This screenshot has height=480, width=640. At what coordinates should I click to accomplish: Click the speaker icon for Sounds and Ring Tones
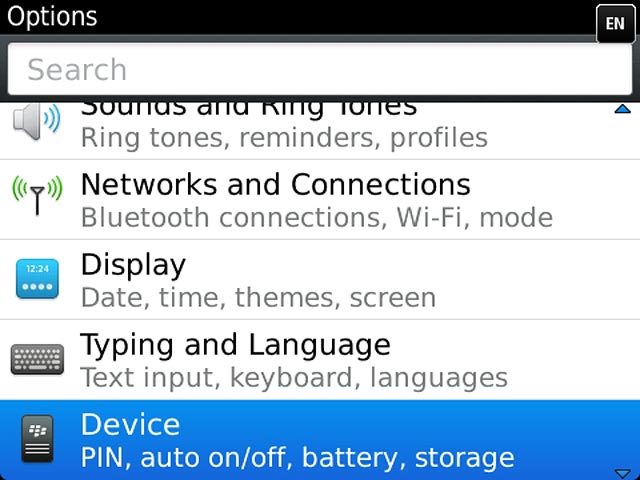click(36, 121)
